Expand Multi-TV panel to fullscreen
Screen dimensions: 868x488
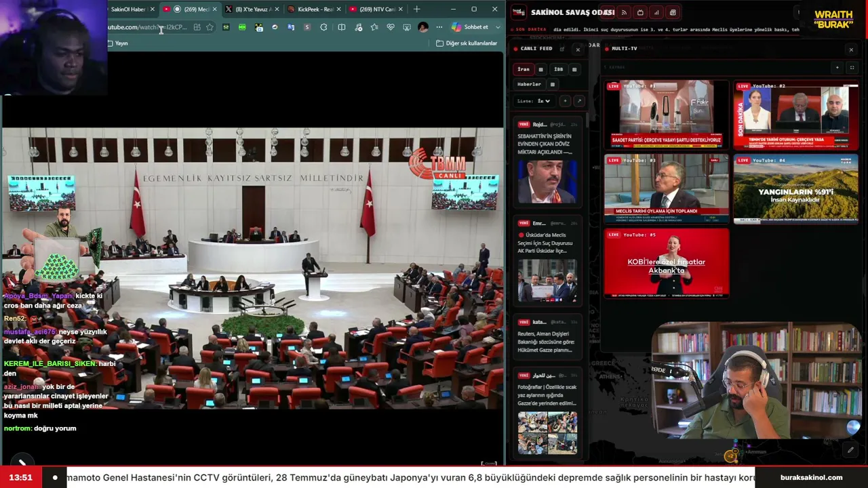pos(852,68)
